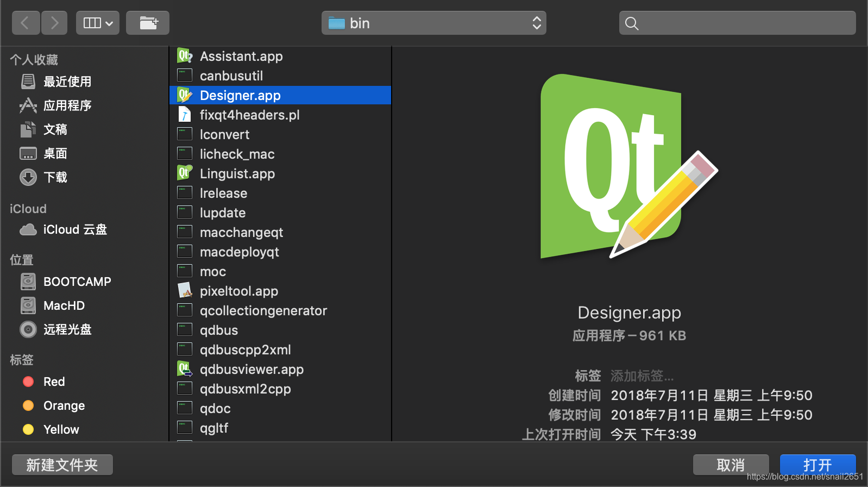Screen dimensions: 868x487
Task: Select the qcollectiongenerator file name
Action: (263, 310)
